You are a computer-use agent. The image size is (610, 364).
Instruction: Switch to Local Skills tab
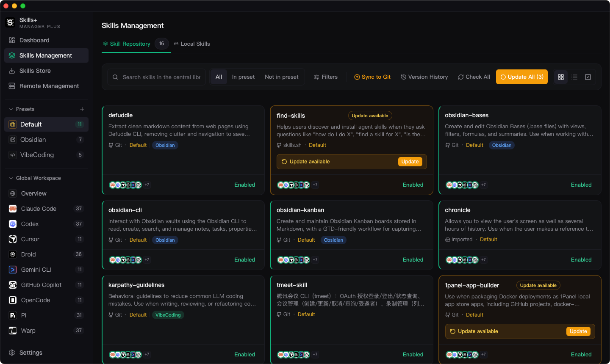point(192,44)
